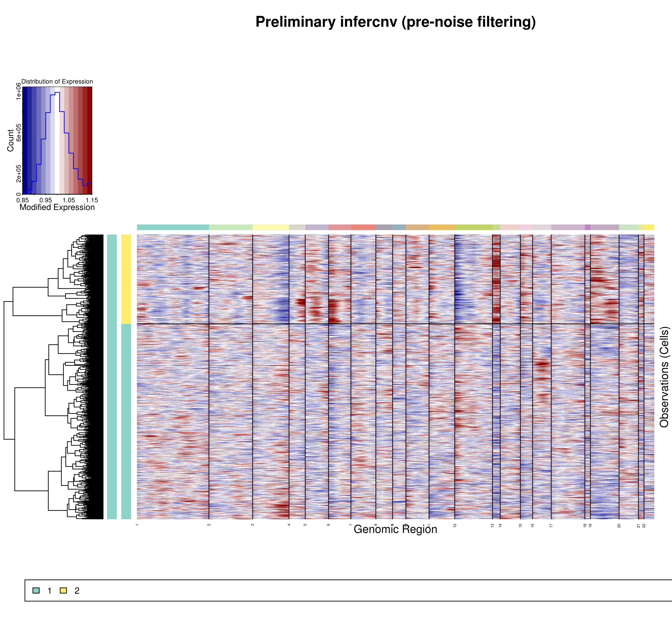Click the wide teal annotation bar beside the dendrogram
Viewport: 672px width, 623px height.
click(112, 377)
